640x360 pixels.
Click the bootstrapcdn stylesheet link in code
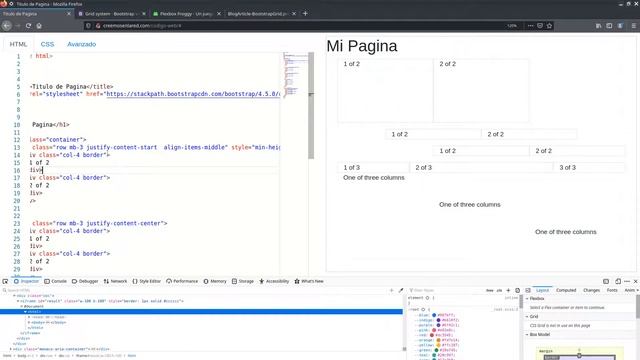pyautogui.click(x=193, y=94)
